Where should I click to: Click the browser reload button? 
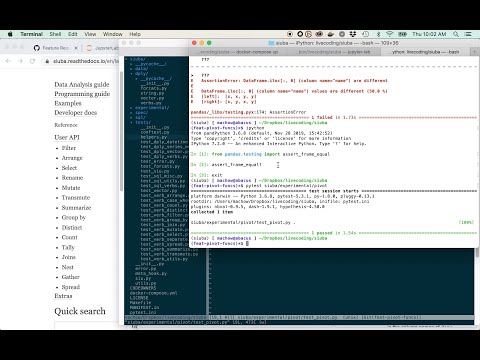click(x=32, y=61)
